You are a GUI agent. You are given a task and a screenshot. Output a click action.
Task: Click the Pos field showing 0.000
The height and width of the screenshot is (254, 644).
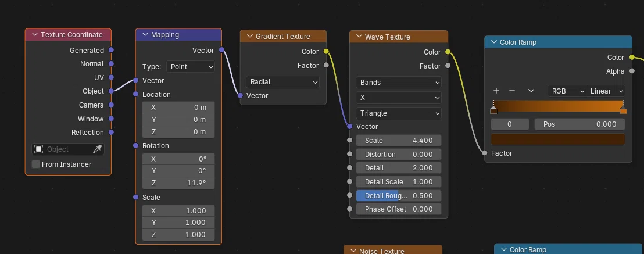coord(579,124)
